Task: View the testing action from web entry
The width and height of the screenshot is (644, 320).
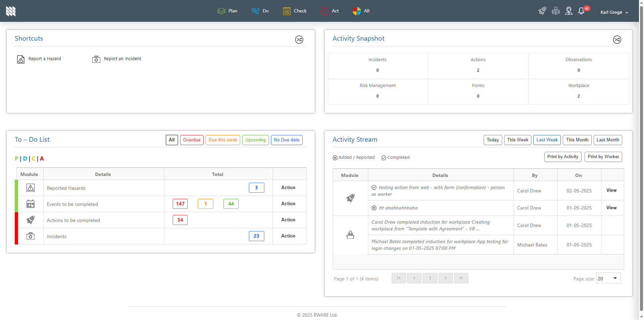Action: pyautogui.click(x=611, y=190)
